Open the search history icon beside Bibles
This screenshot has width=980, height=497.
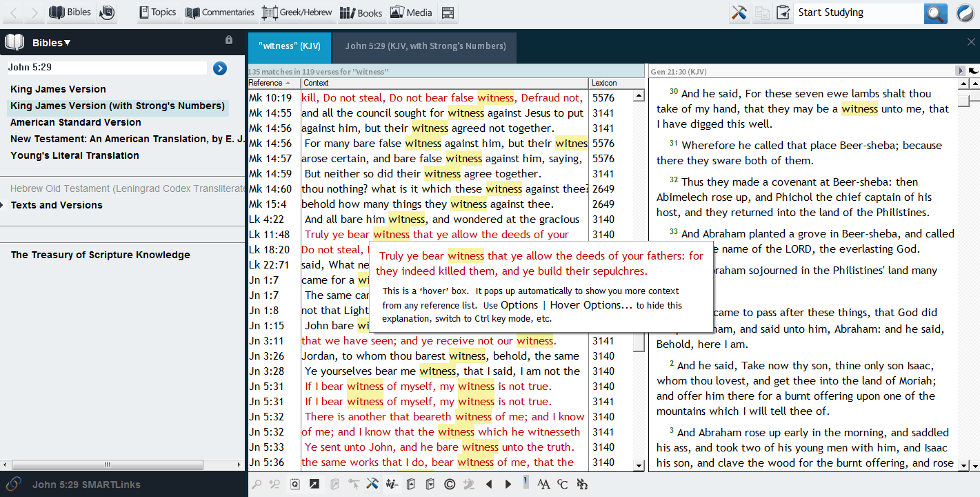(107, 12)
